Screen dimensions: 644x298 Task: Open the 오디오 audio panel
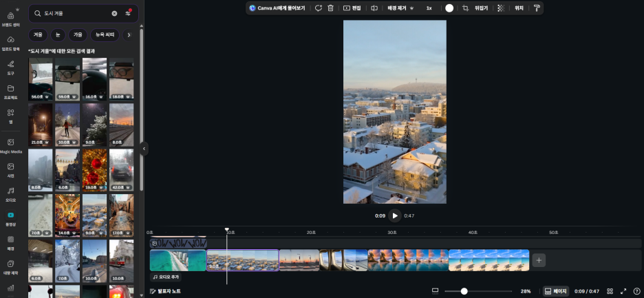pyautogui.click(x=11, y=194)
